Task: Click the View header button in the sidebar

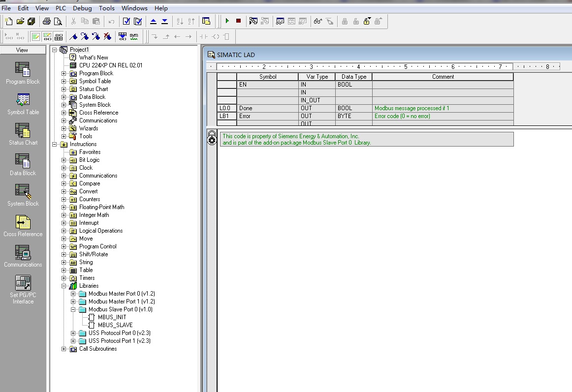Action: (23, 50)
